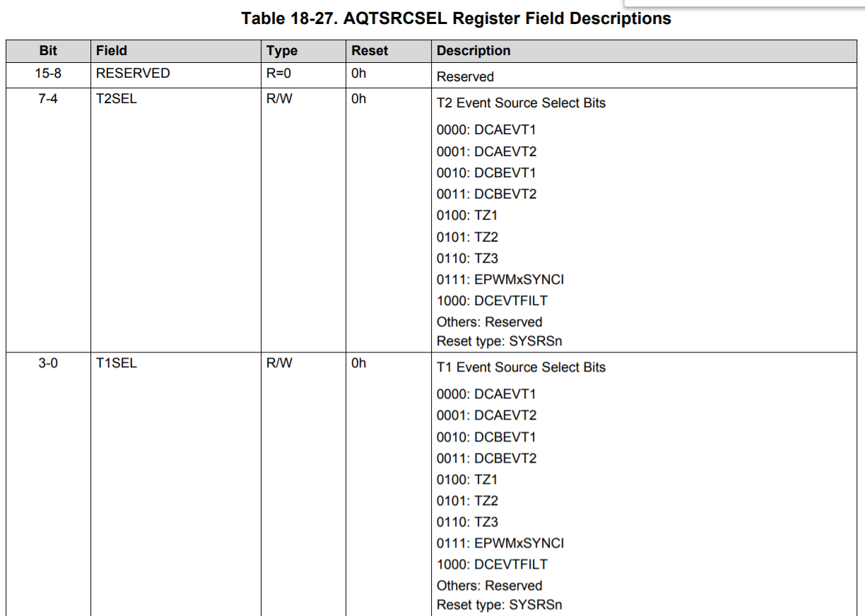Click the Field column header
The width and height of the screenshot is (865, 616).
pos(112,51)
